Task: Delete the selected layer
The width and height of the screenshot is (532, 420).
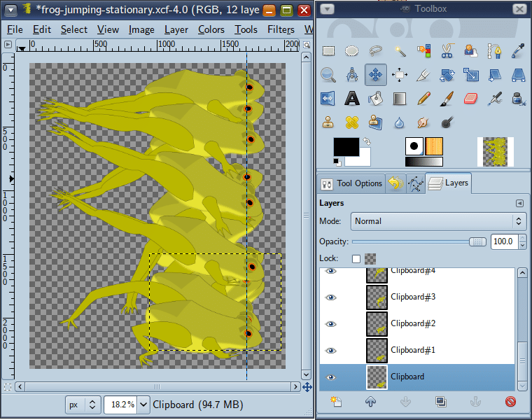Action: (x=510, y=402)
